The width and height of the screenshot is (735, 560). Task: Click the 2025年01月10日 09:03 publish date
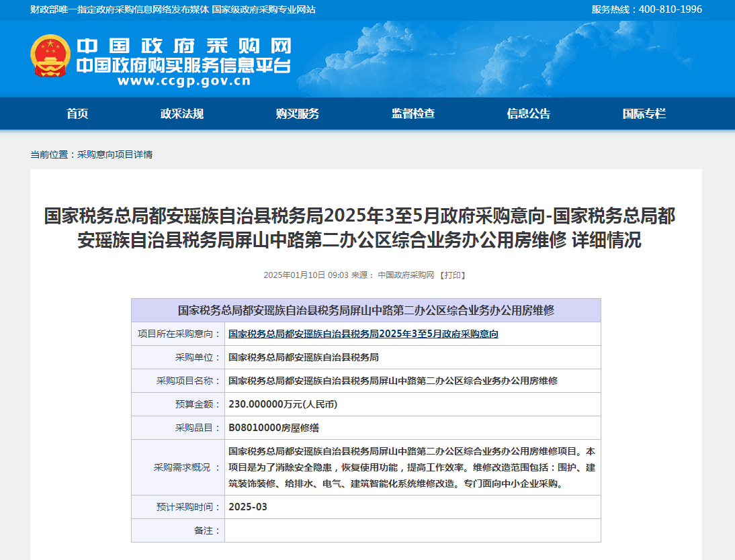coord(306,275)
